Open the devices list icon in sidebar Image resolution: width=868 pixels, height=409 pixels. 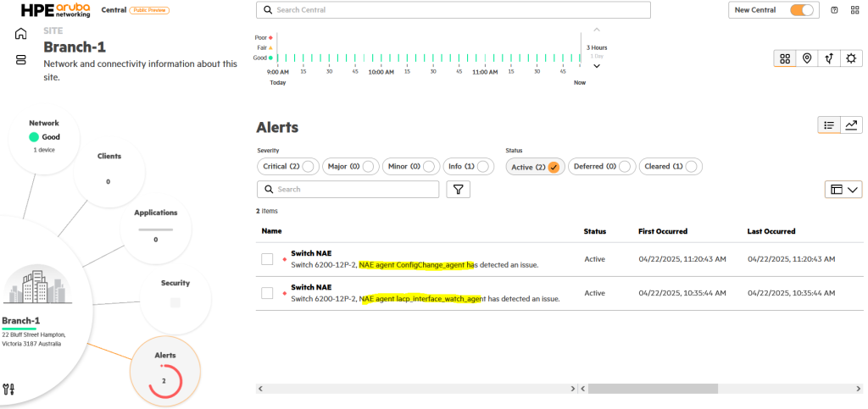pyautogui.click(x=21, y=60)
